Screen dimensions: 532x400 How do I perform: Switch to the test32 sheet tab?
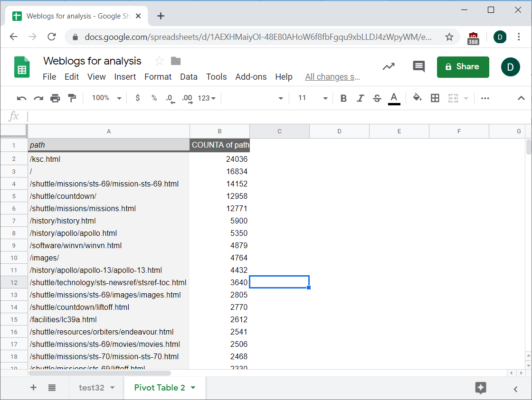[x=91, y=388]
